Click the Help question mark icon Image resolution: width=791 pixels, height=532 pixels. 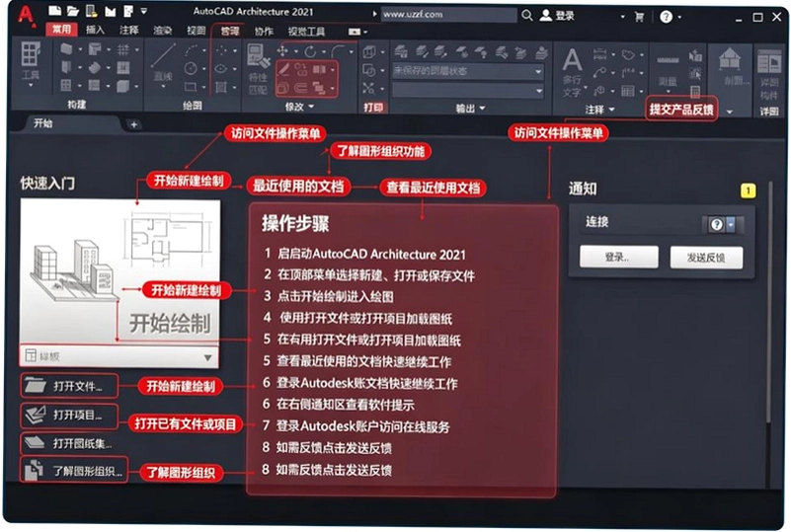pyautogui.click(x=666, y=17)
